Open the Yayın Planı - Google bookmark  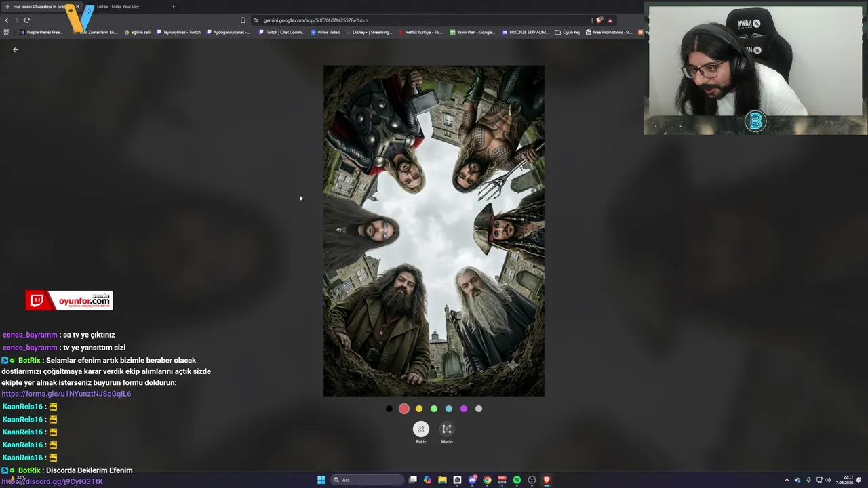coord(473,32)
